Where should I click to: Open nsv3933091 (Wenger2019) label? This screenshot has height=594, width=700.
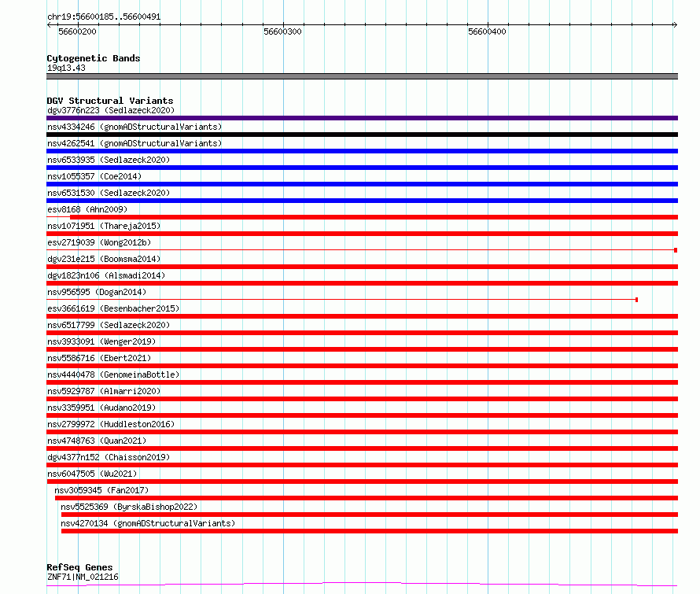(101, 341)
